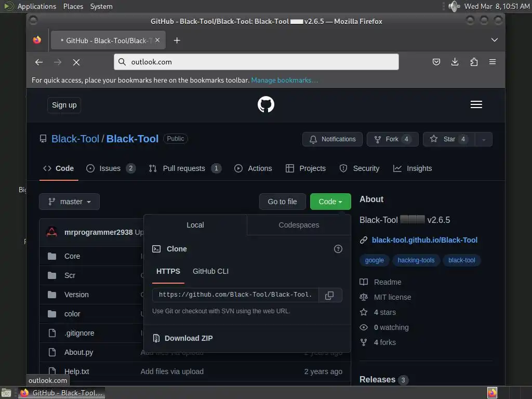Click the Notifications button
This screenshot has height=399, width=532.
point(332,139)
